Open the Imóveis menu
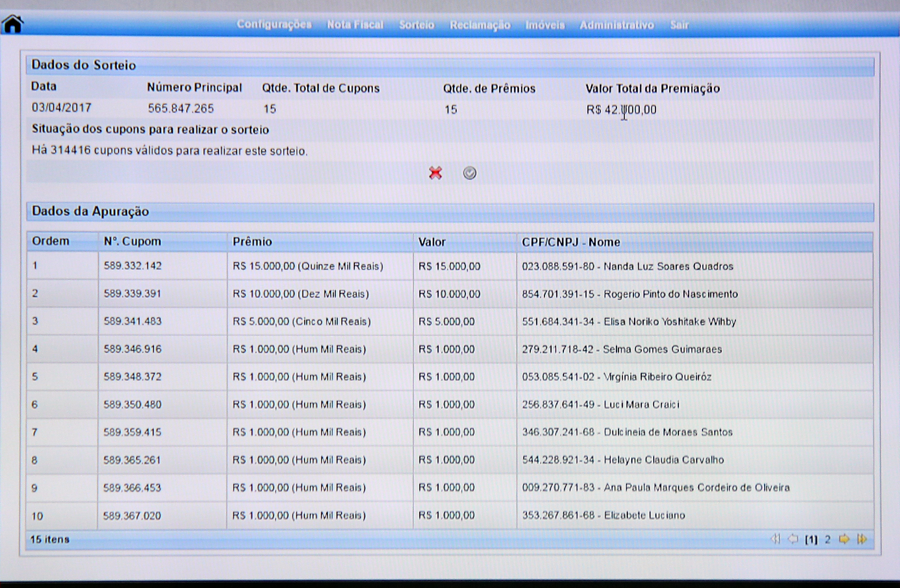Image resolution: width=900 pixels, height=588 pixels. (545, 25)
